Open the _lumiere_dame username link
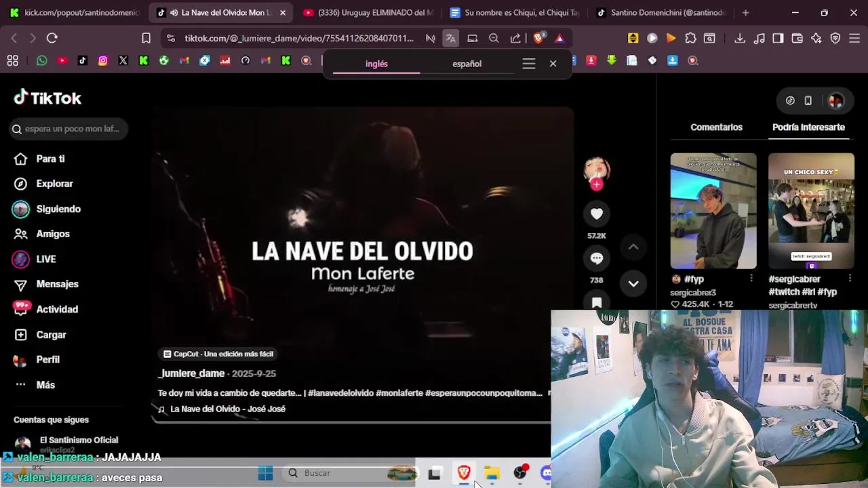Viewport: 868px width, 488px height. 191,373
